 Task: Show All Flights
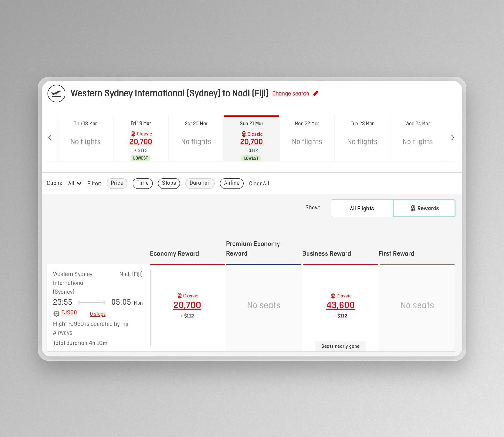tap(362, 208)
